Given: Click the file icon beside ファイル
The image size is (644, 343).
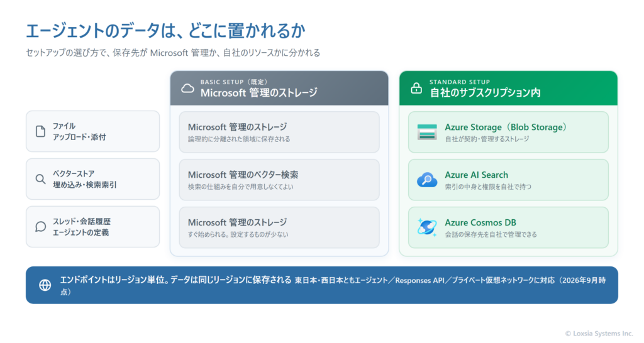Looking at the screenshot, I should [x=40, y=131].
